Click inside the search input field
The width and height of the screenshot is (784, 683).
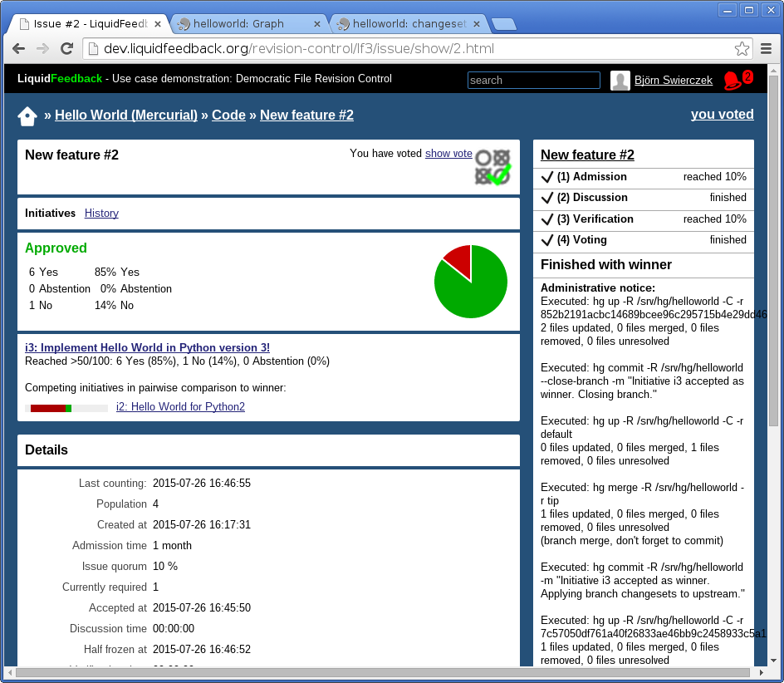tap(533, 80)
